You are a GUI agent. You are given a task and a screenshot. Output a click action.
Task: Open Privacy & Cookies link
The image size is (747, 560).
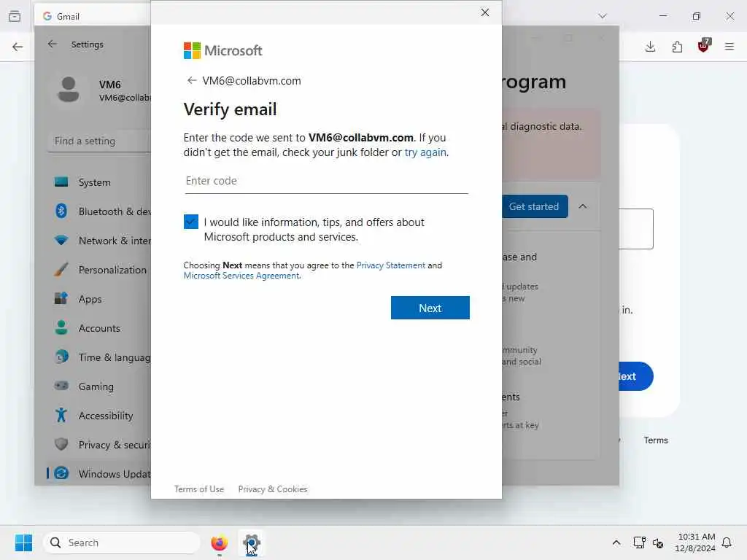[273, 489]
